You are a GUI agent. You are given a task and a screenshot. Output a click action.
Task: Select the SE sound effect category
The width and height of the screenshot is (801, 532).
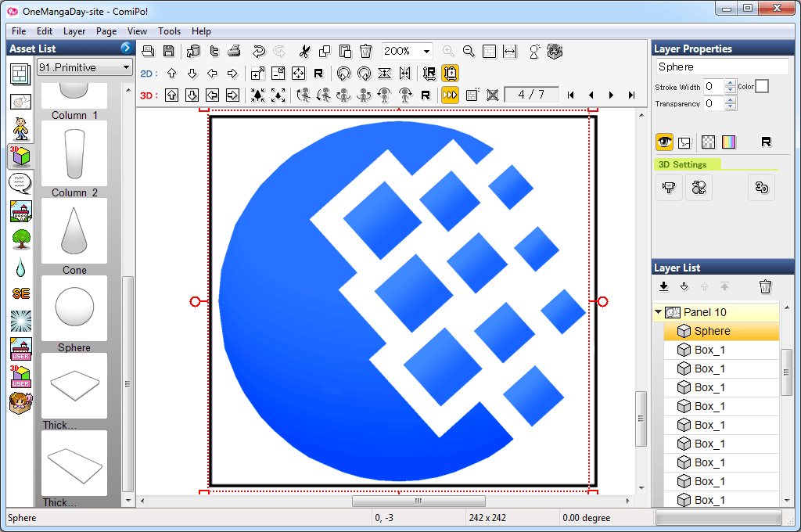point(20,293)
